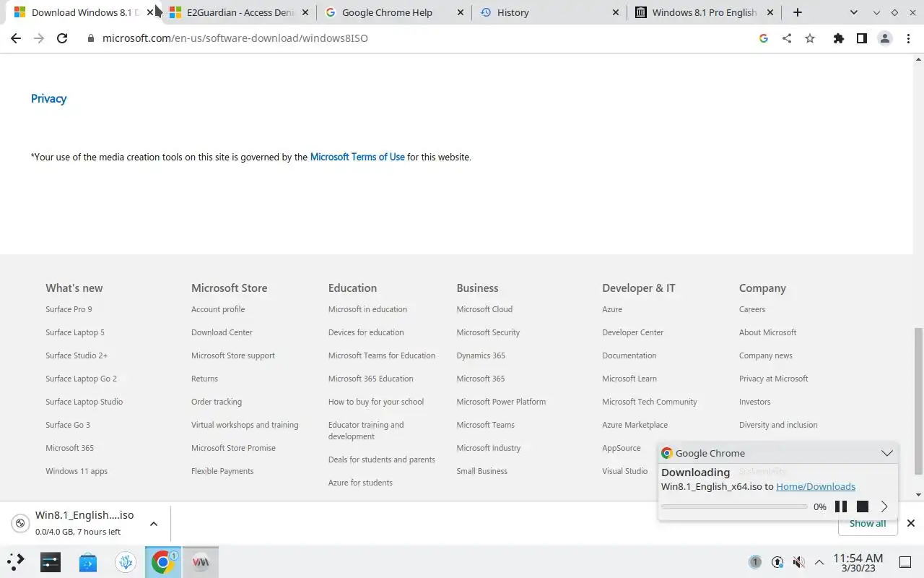Collapse the Google Chrome notification
This screenshot has width=924, height=578.
(x=887, y=453)
